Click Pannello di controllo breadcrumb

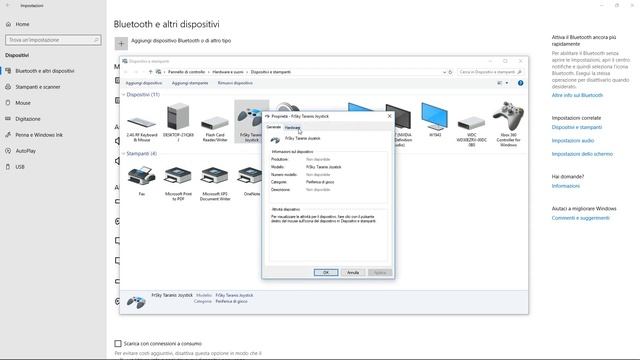point(186,72)
